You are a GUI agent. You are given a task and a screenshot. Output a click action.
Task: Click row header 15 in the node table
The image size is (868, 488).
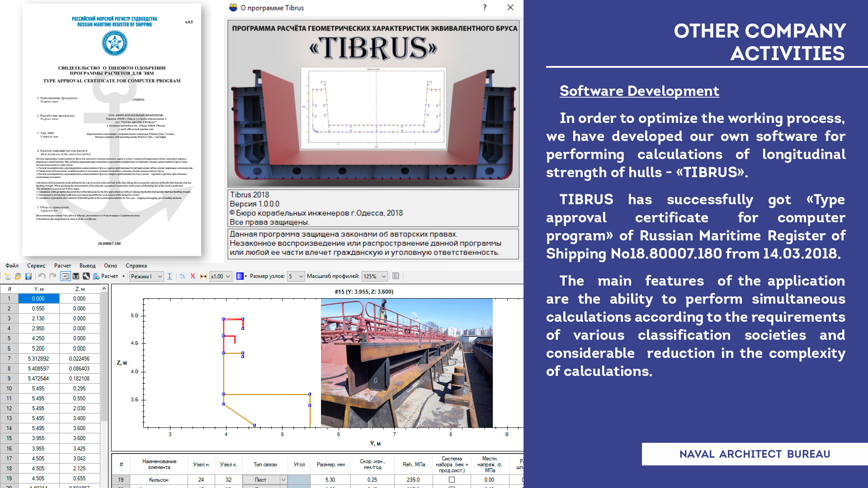[x=9, y=438]
